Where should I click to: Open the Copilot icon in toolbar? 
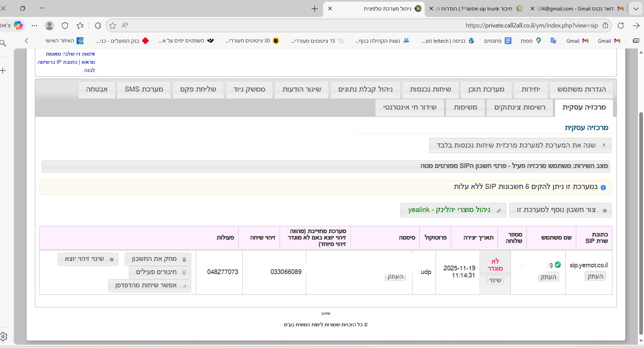18,25
